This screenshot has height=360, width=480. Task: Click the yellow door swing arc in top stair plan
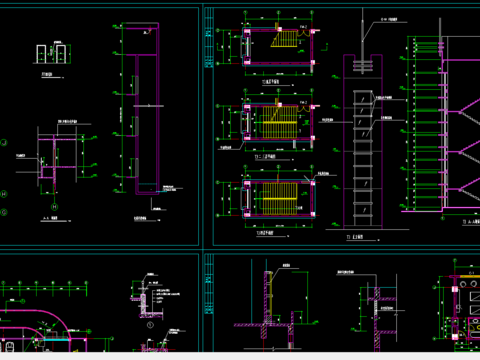pos(304,33)
